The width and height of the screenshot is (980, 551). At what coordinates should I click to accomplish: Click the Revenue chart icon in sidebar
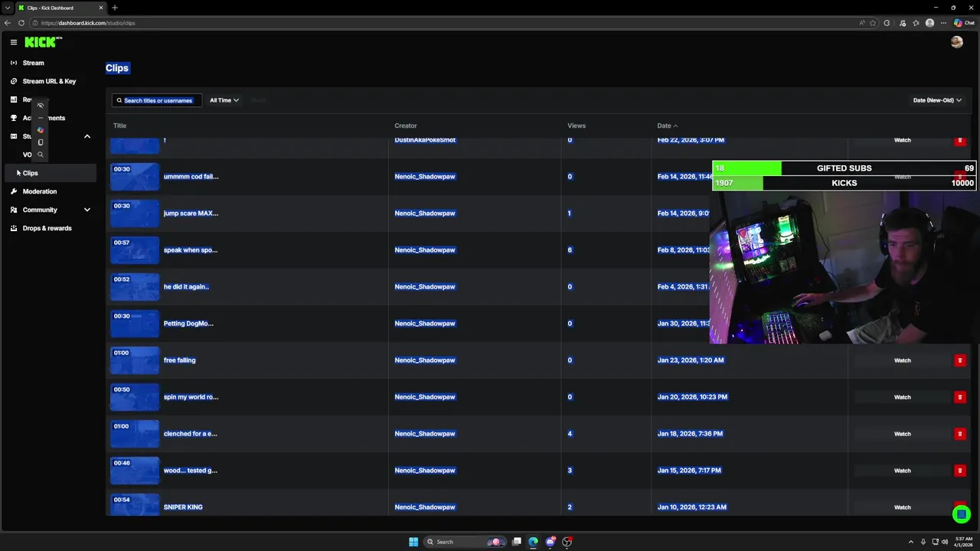click(14, 99)
